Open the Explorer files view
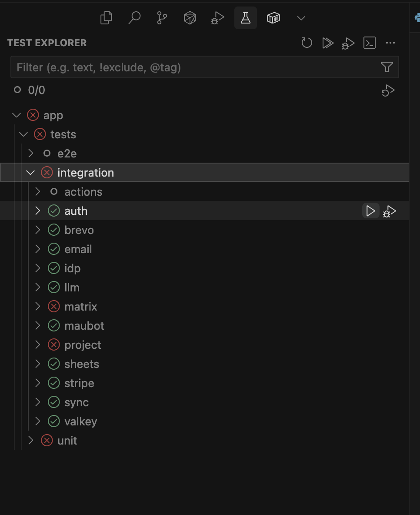Image resolution: width=420 pixels, height=515 pixels. point(106,18)
